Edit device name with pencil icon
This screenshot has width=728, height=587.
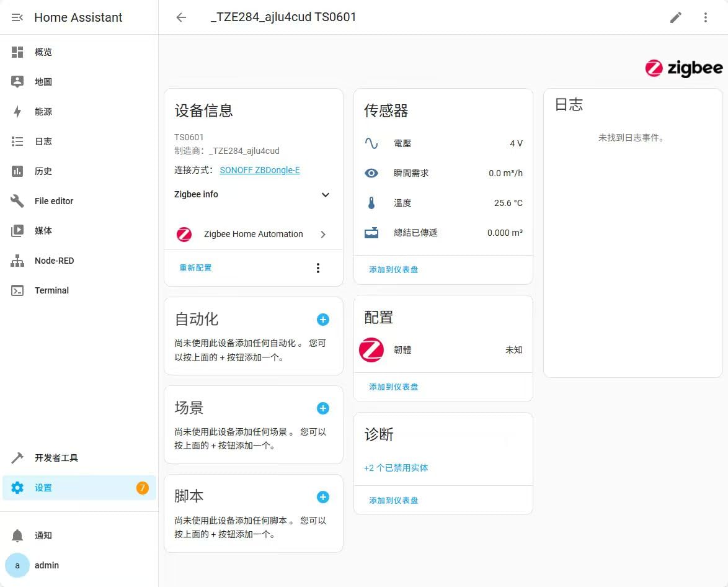coord(675,17)
